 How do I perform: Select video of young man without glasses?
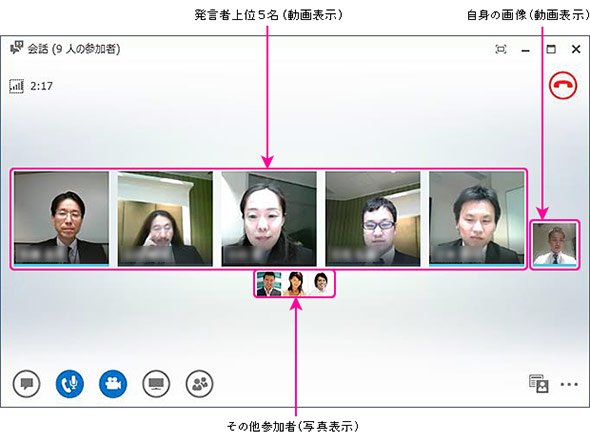477,219
